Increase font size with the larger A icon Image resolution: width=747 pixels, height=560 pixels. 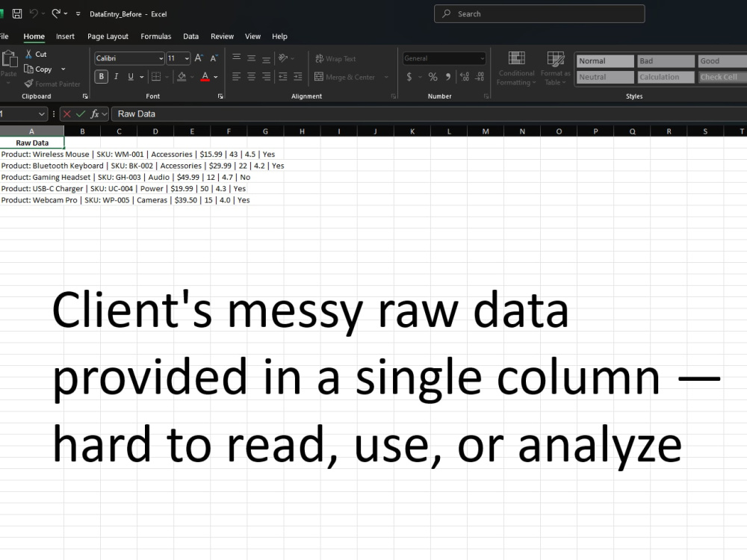point(199,58)
